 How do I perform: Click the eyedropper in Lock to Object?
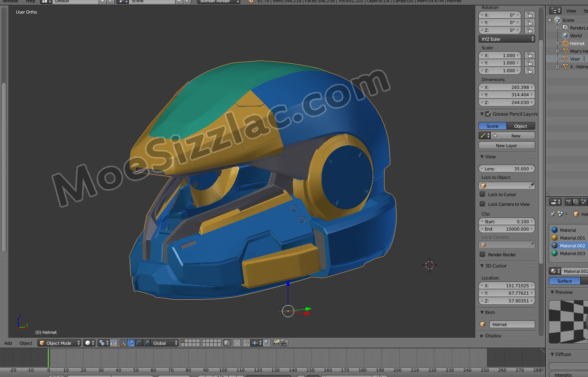[531, 186]
